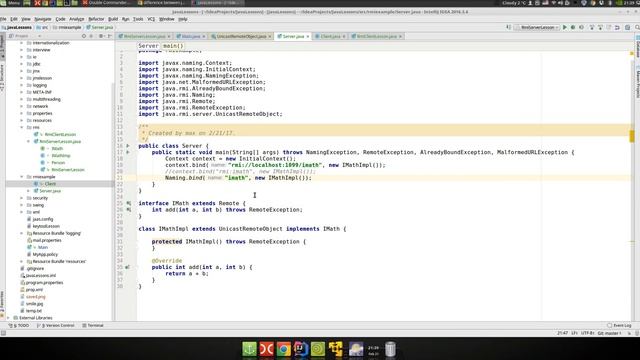Screen dimensions: 640x360
Task: Open the green anchor app in the dock
Action: pos(249,349)
